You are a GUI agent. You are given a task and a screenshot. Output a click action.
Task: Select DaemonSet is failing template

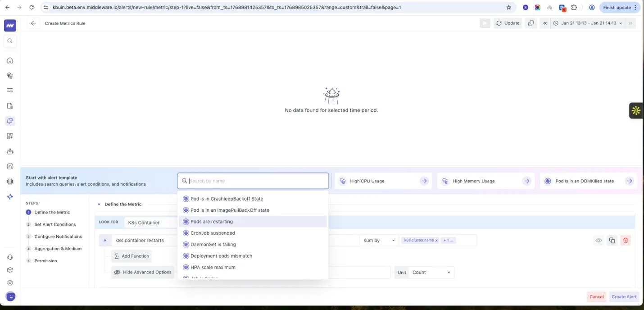pos(253,244)
